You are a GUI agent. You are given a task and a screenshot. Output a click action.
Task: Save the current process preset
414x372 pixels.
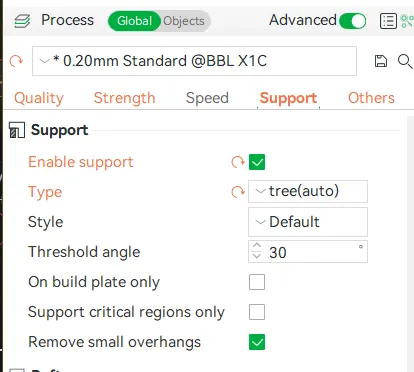click(381, 61)
